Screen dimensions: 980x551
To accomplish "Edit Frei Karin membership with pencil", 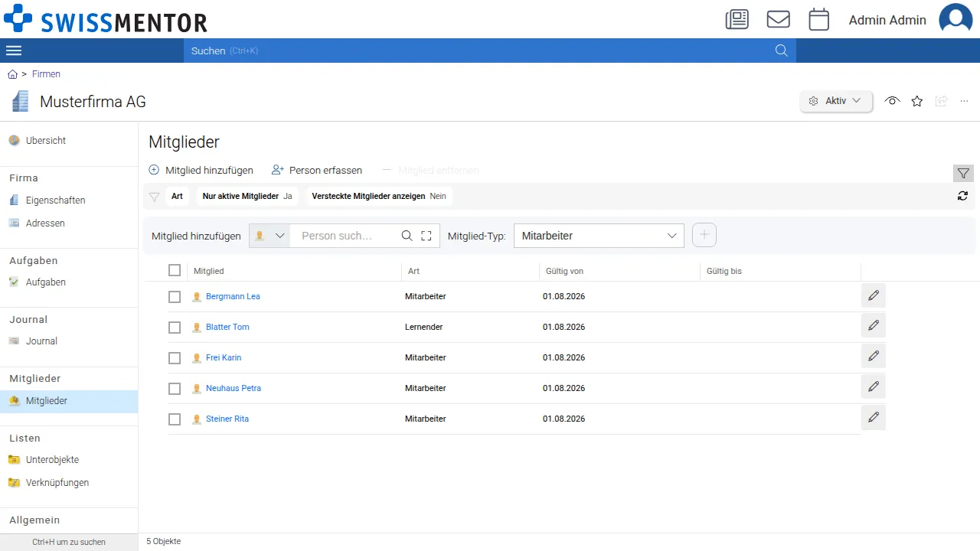I will [x=873, y=356].
